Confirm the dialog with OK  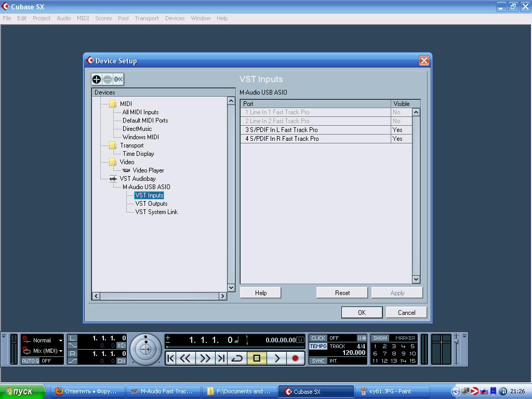coord(362,312)
